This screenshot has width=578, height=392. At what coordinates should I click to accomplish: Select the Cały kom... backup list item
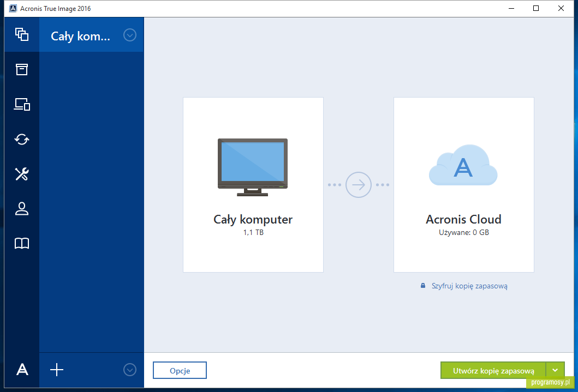(x=91, y=35)
